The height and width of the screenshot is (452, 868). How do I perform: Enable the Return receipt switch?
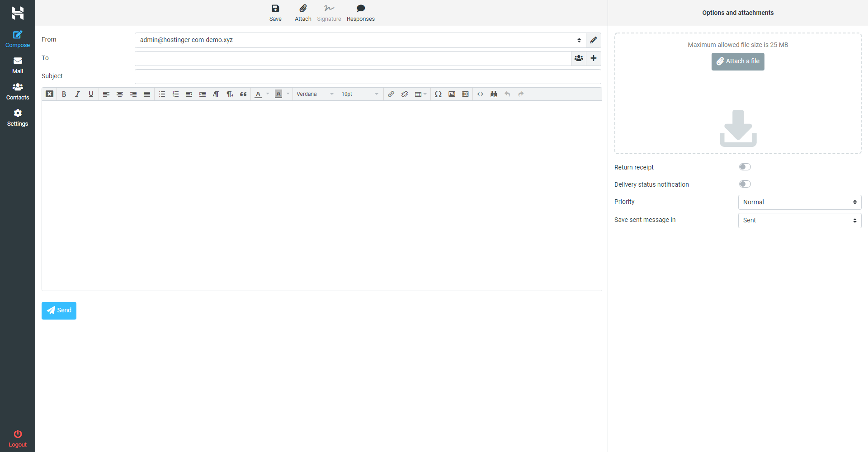tap(745, 167)
